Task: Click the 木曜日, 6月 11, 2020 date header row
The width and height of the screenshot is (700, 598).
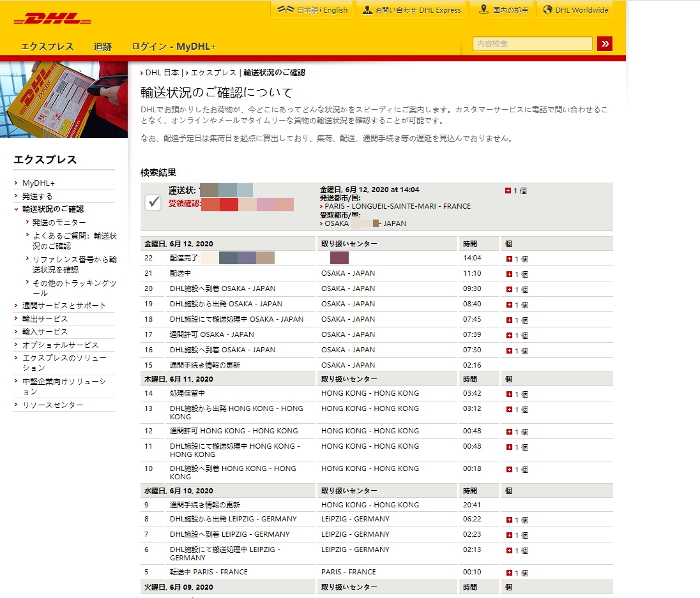Action: [377, 379]
